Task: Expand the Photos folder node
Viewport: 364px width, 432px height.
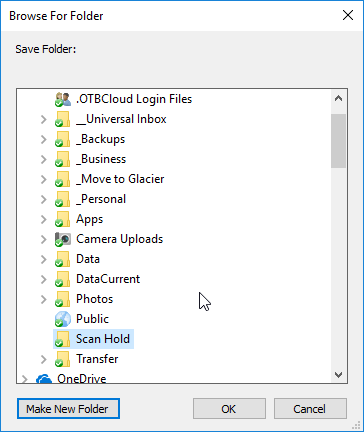Action: coord(44,299)
